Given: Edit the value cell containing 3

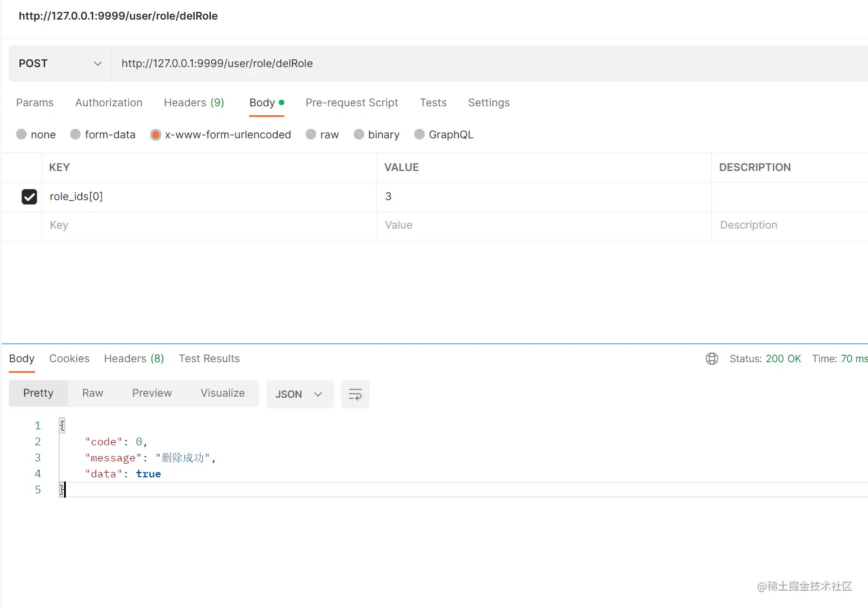Looking at the screenshot, I should (x=544, y=197).
